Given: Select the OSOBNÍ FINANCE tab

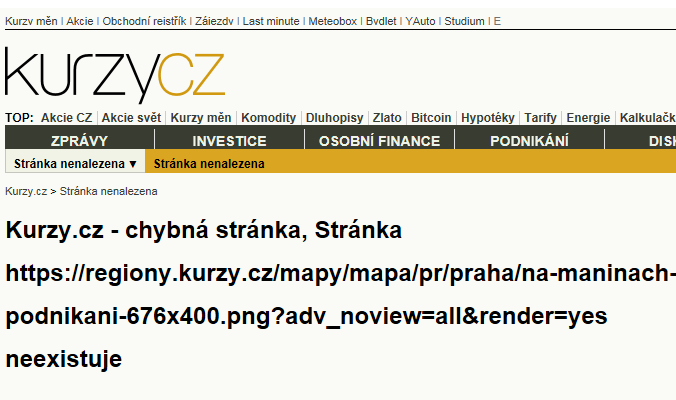Looking at the screenshot, I should (379, 141).
